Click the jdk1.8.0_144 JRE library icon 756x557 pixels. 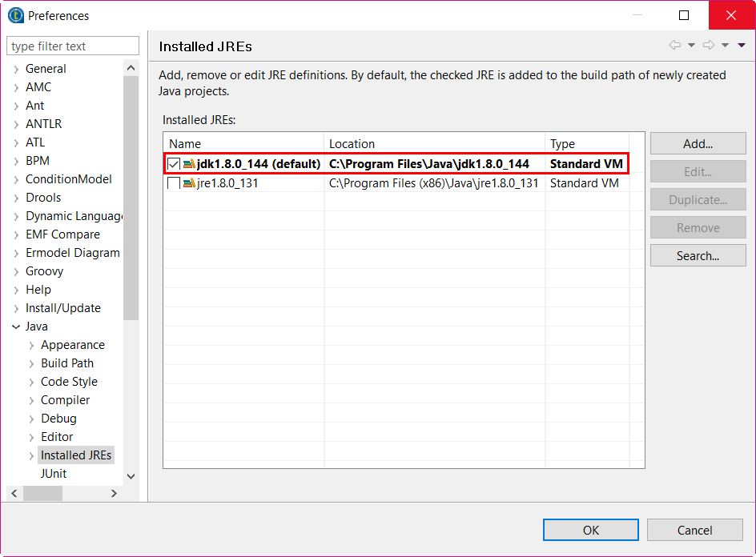[x=190, y=164]
